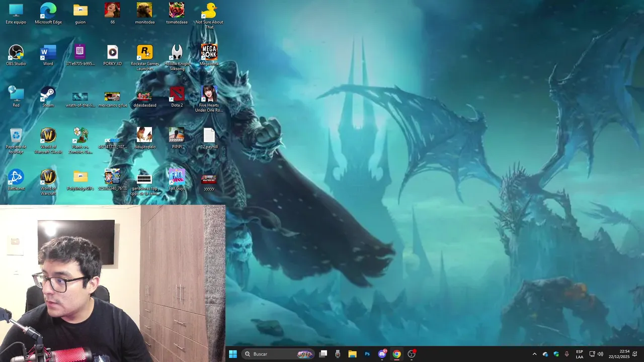The image size is (644, 362).
Task: Select the Battle.net shortcut
Action: click(16, 180)
